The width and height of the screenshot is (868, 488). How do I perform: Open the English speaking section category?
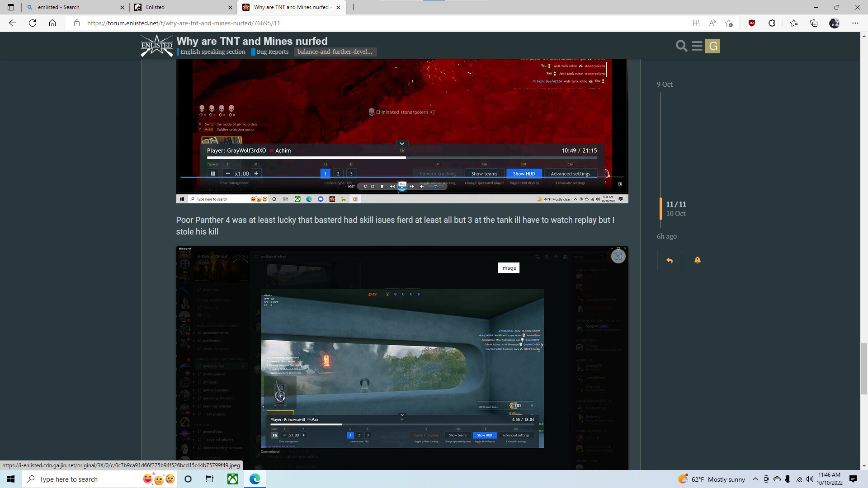[212, 52]
